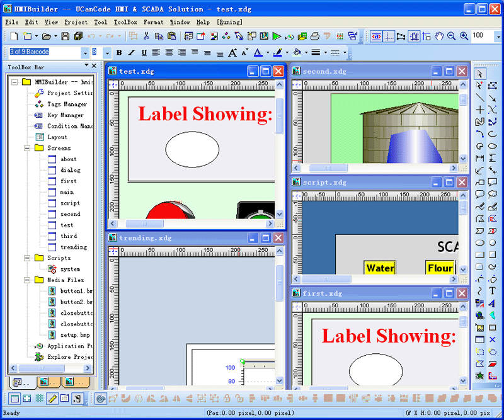Viewport: 504px width, 420px height.
Task: Open the trending screen from tree
Action: point(74,247)
